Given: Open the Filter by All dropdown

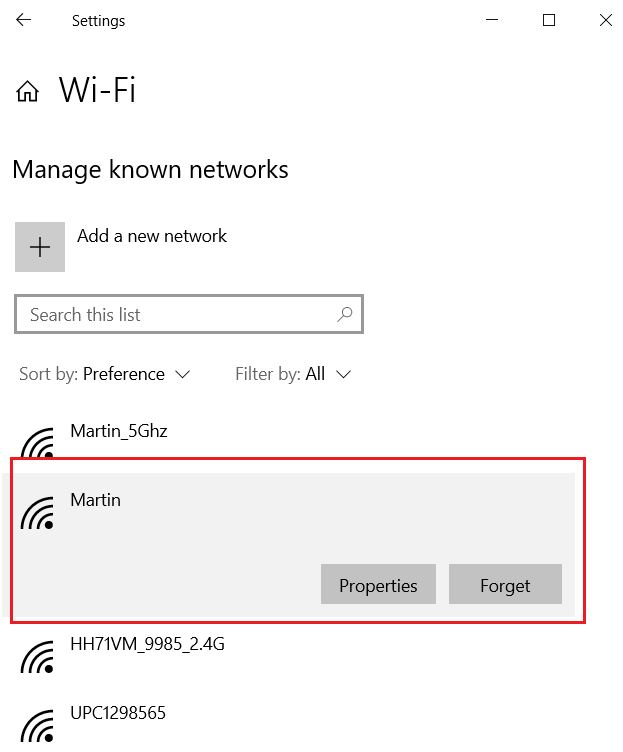Looking at the screenshot, I should [293, 374].
